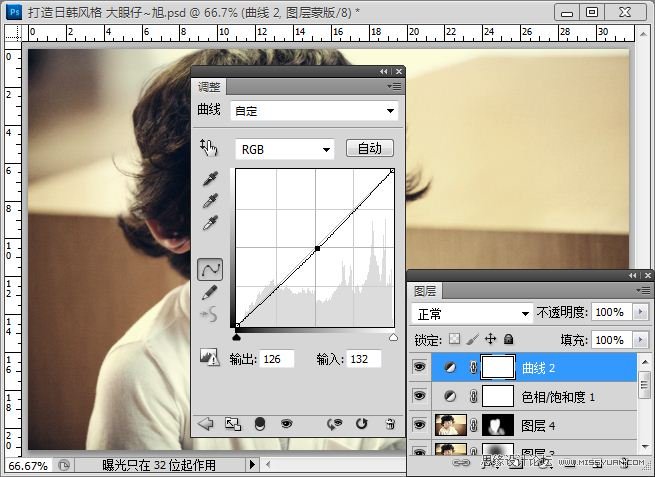Lock position move icon
This screenshot has height=477, width=655.
[490, 339]
